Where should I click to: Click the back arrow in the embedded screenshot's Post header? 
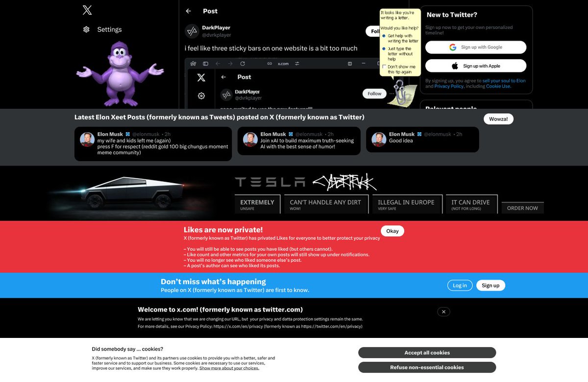223,77
